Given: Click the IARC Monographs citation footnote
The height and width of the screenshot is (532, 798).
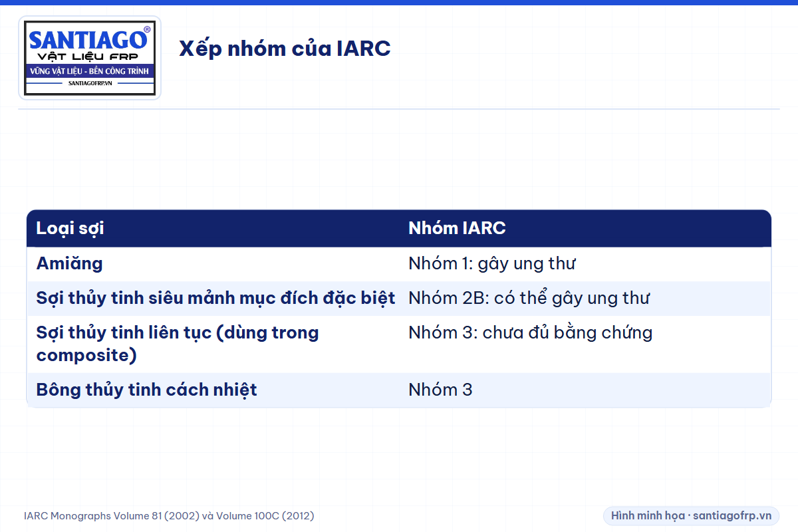Looking at the screenshot, I should pyautogui.click(x=169, y=515).
